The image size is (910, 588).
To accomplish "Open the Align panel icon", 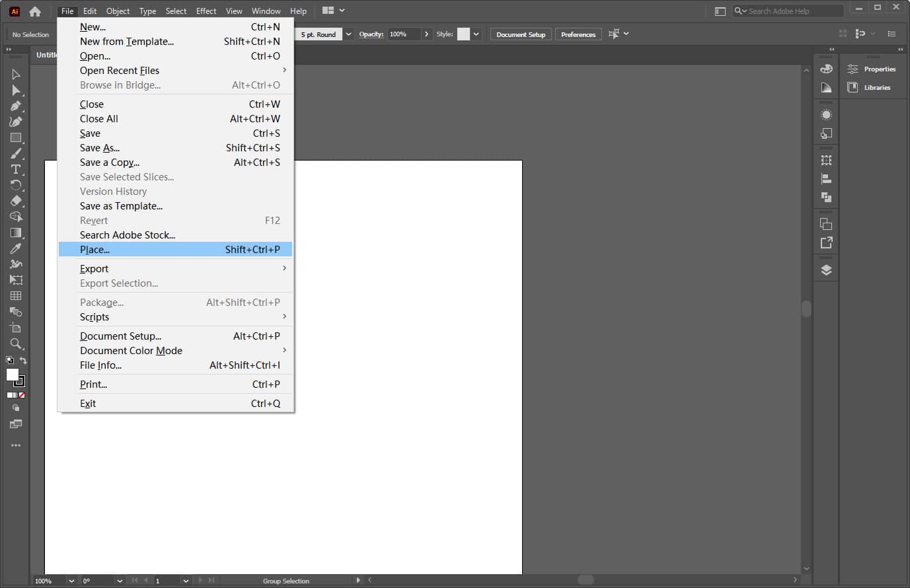I will (x=826, y=178).
